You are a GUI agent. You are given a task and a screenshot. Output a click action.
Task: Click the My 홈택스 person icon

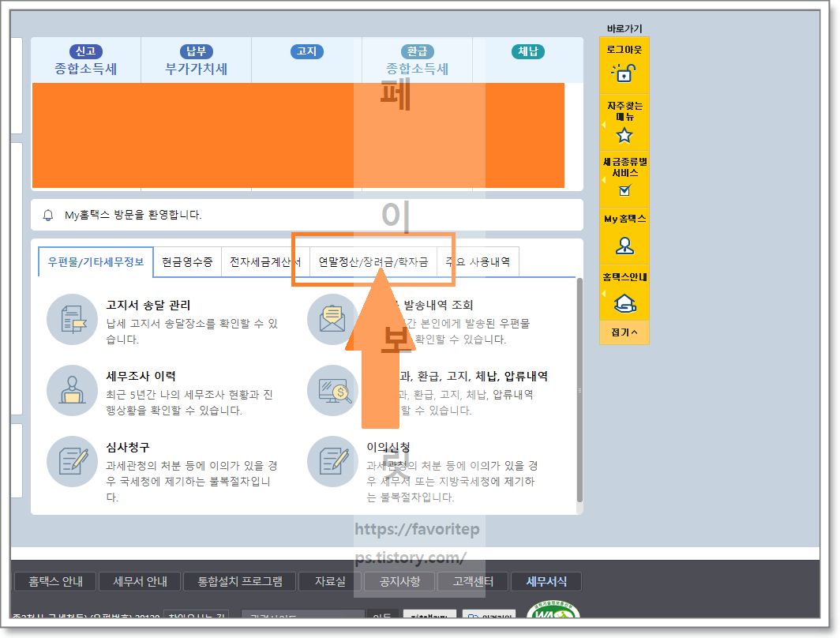click(x=624, y=246)
